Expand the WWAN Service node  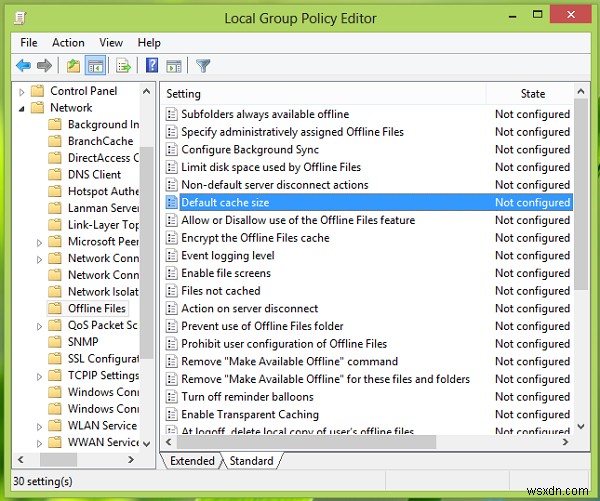click(x=39, y=443)
